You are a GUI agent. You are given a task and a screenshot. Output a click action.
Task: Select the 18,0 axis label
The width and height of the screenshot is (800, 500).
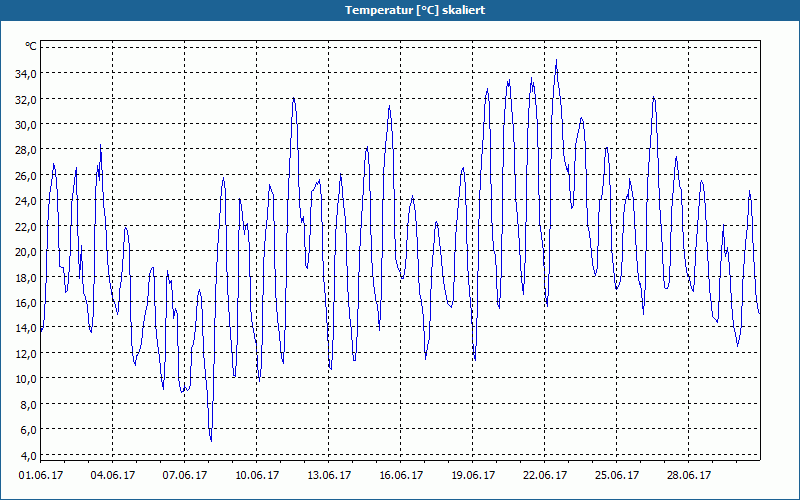(x=26, y=277)
